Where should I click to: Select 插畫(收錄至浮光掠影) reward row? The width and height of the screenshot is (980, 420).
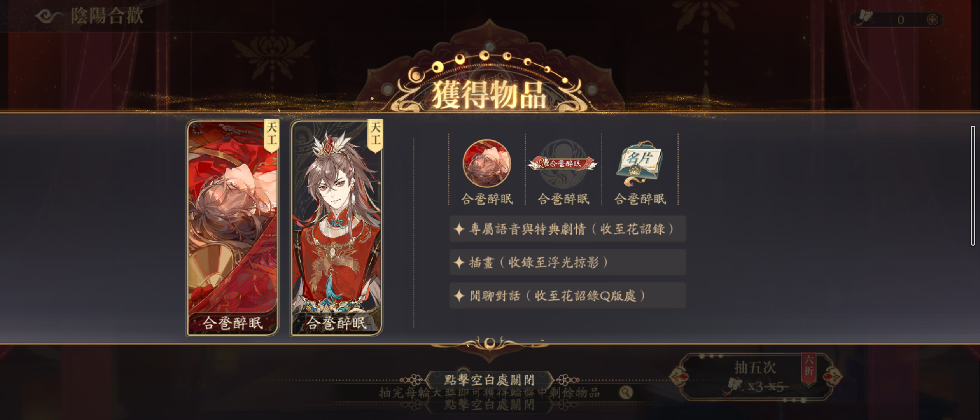click(567, 262)
